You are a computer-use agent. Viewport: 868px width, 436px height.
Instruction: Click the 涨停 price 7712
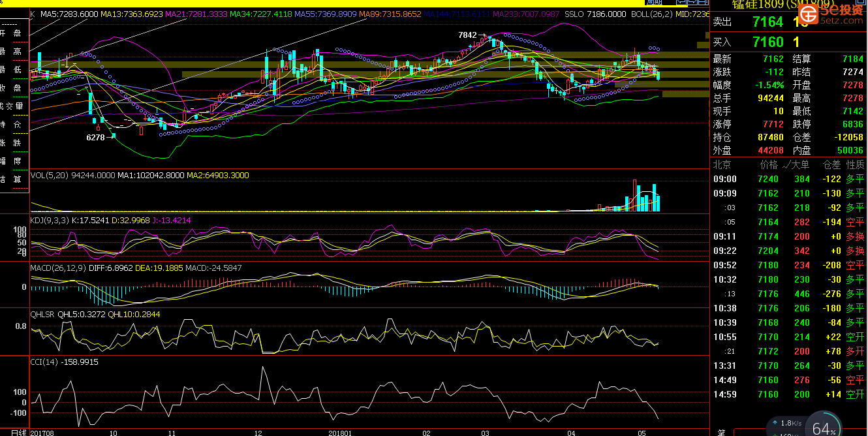(x=773, y=124)
